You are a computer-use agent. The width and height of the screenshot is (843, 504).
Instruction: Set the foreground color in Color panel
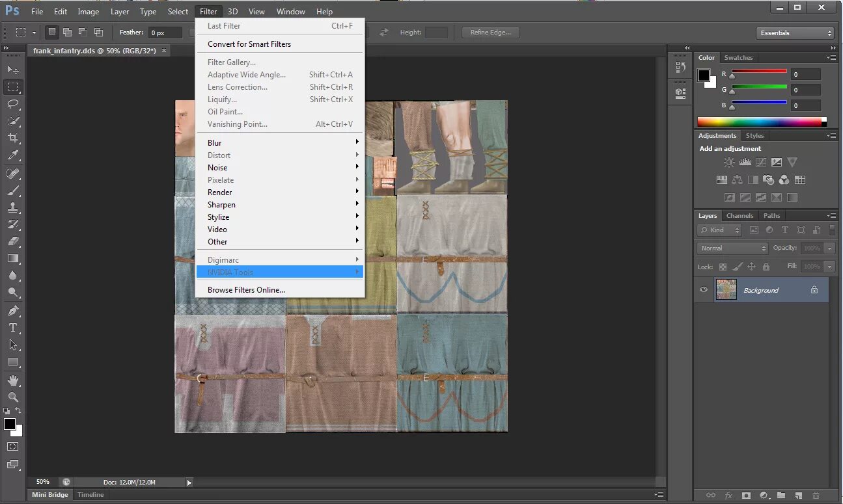click(704, 75)
